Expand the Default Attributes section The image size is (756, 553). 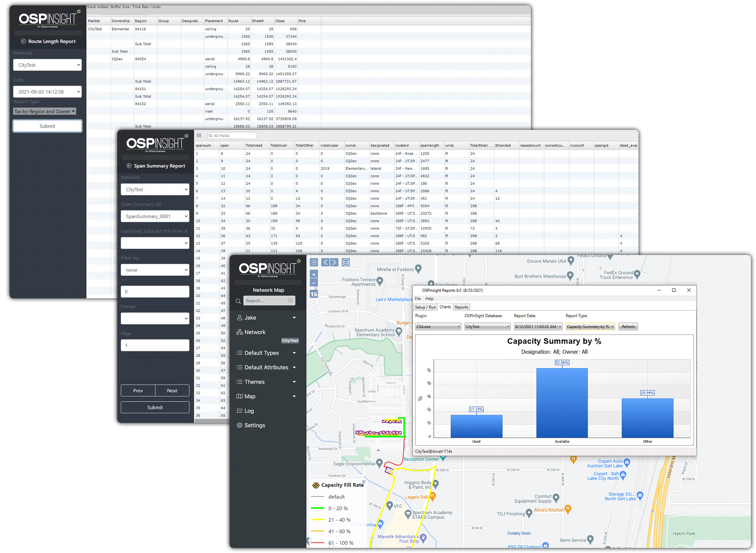[294, 367]
